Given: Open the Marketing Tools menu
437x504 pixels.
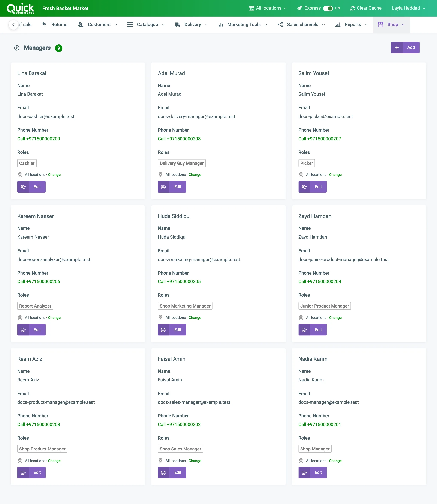Looking at the screenshot, I should pyautogui.click(x=243, y=25).
